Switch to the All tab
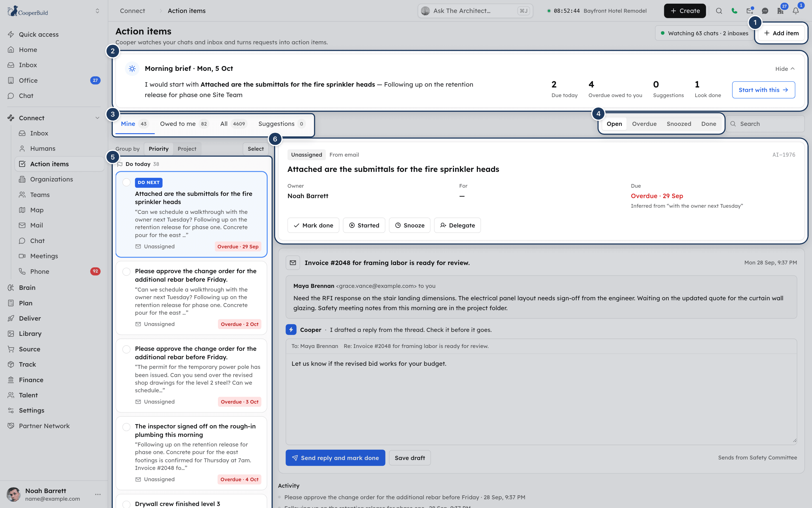Viewport: 812px width, 508px height. pyautogui.click(x=233, y=124)
